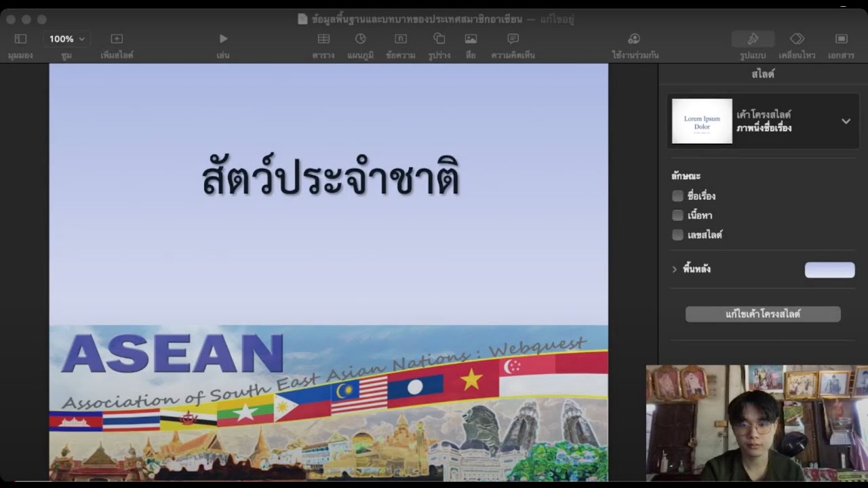Image resolution: width=868 pixels, height=488 pixels.
Task: Open the 100% zoom dropdown
Action: [x=66, y=39]
